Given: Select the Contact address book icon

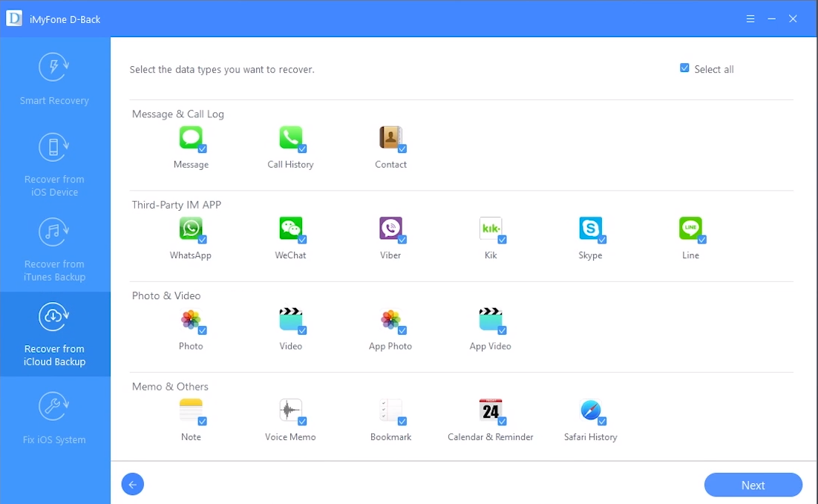Looking at the screenshot, I should click(390, 138).
